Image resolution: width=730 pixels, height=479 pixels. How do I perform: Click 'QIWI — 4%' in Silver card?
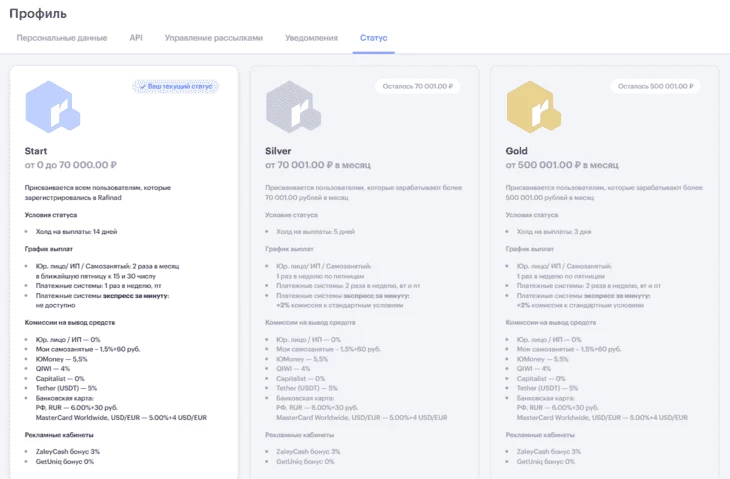[x=293, y=369]
